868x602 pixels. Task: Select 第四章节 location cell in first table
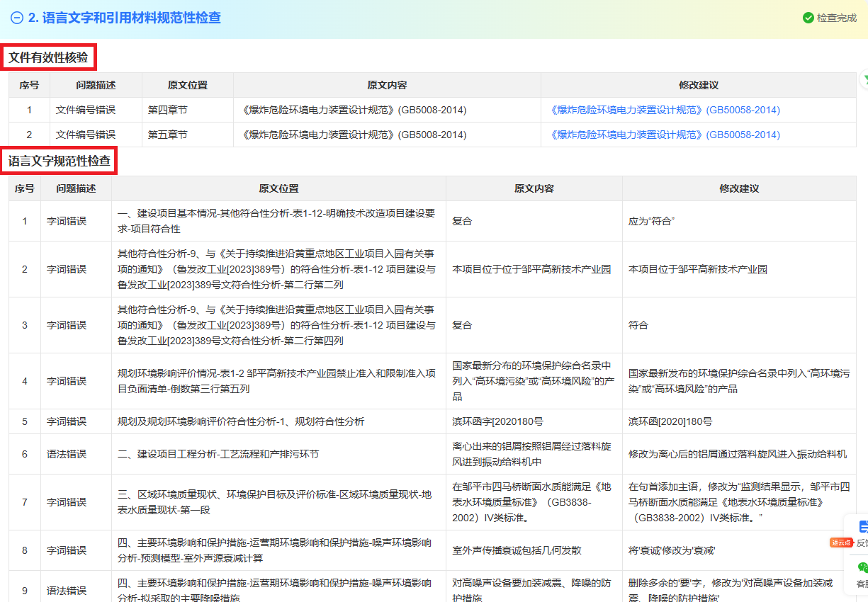point(167,110)
